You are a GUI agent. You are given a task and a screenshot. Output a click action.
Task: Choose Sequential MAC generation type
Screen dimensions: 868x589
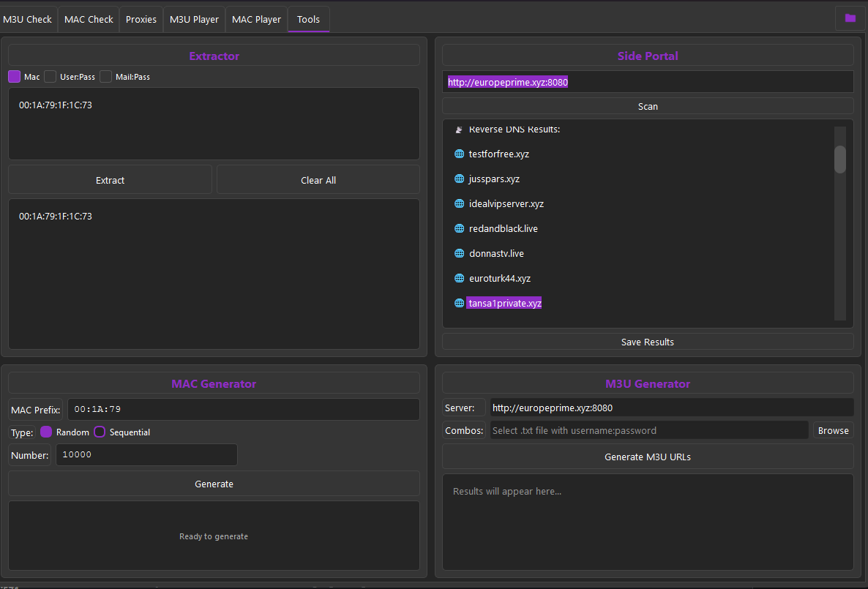(x=99, y=432)
